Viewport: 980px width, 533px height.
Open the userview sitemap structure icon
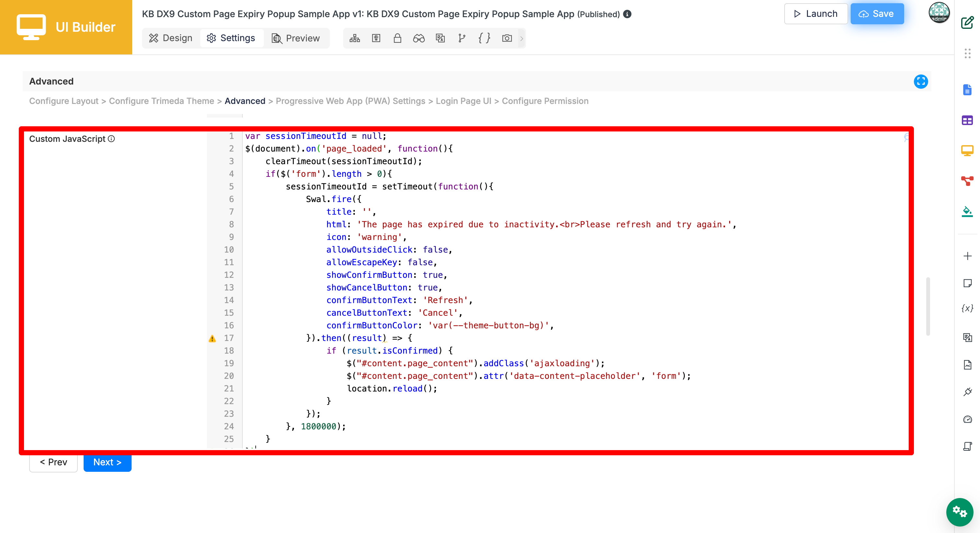point(355,39)
